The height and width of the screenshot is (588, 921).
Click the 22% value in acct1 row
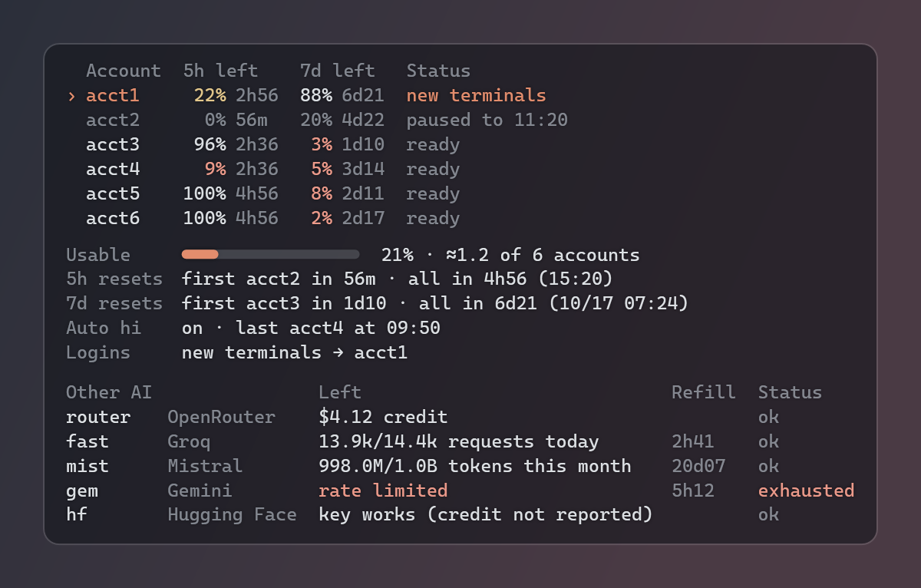(210, 96)
